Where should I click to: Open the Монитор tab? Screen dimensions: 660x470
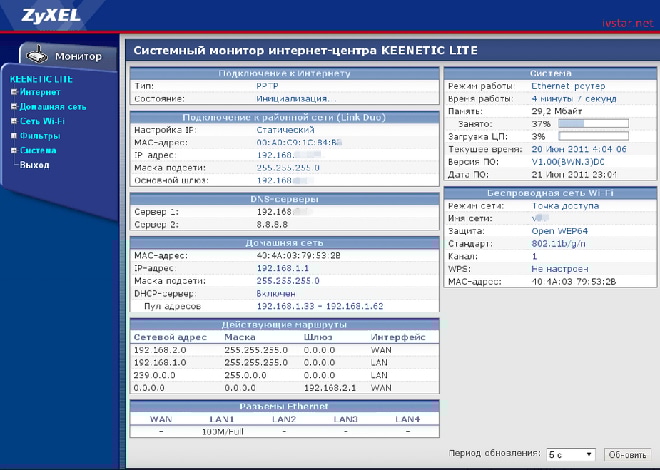(x=78, y=57)
